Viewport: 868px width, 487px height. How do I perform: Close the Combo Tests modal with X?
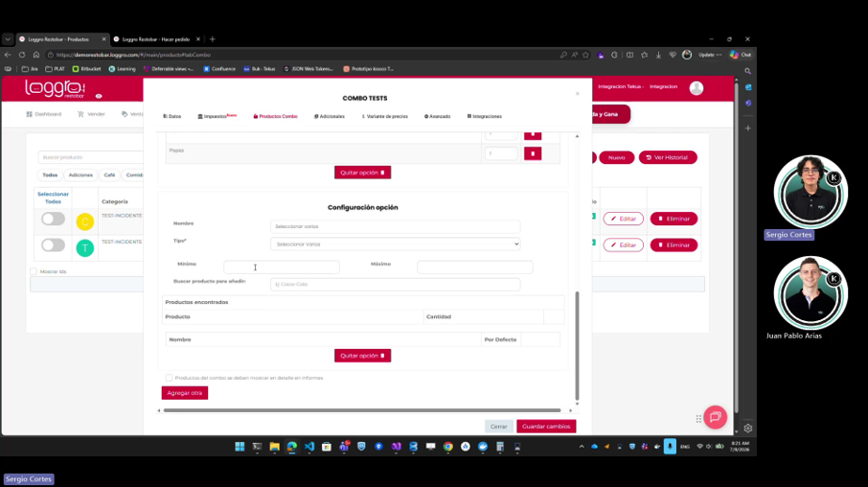click(x=578, y=94)
